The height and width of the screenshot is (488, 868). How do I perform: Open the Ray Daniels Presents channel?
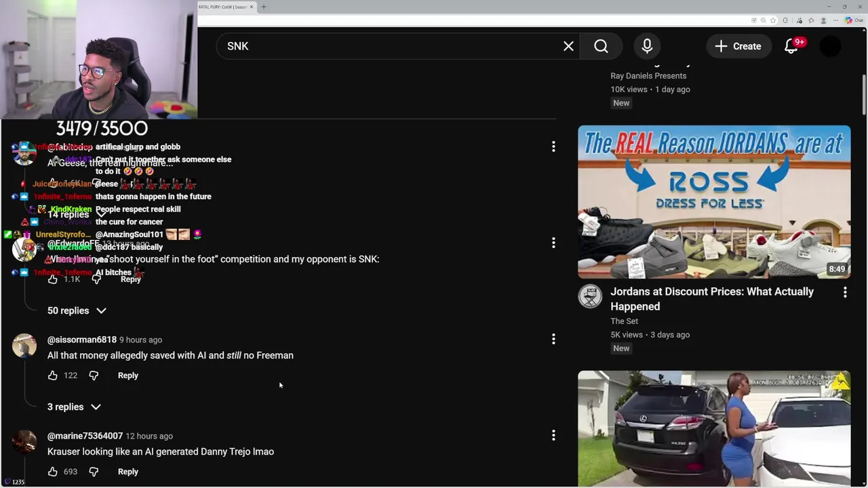(x=648, y=76)
